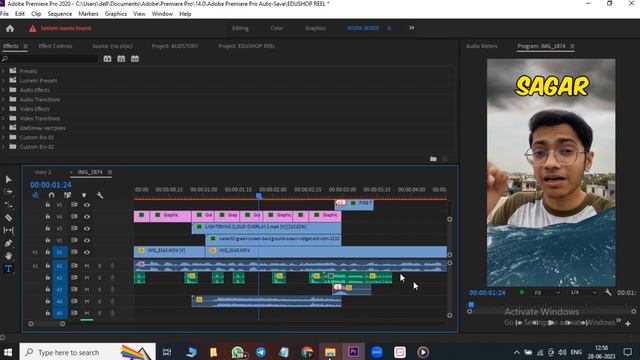
Task: Open the Fit zoom level dropdown
Action: pos(547,293)
